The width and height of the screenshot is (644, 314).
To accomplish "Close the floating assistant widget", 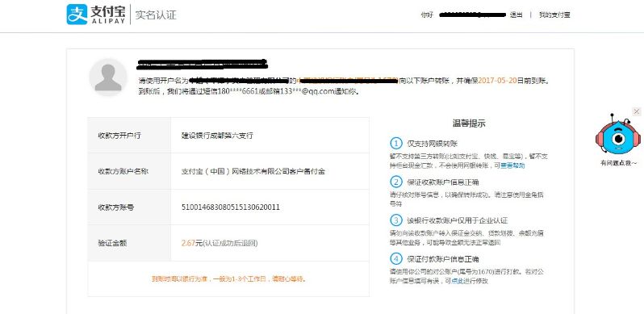I will (x=636, y=111).
